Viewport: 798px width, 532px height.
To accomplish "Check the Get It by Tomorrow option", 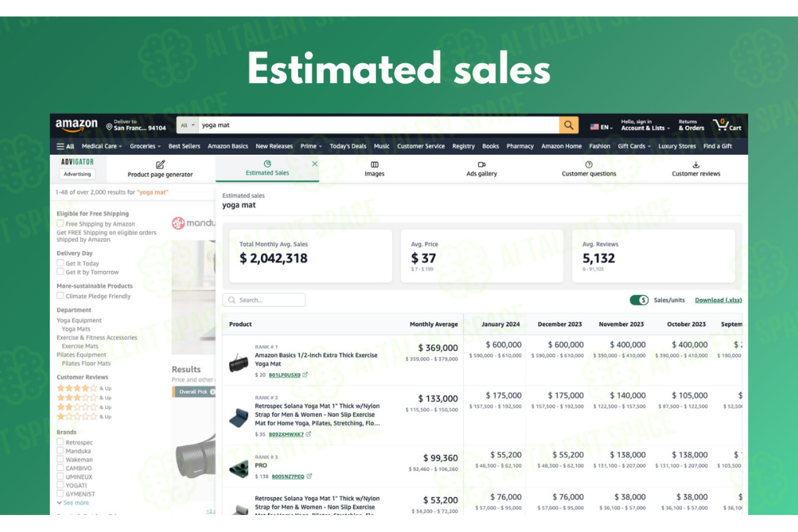I will pos(60,271).
